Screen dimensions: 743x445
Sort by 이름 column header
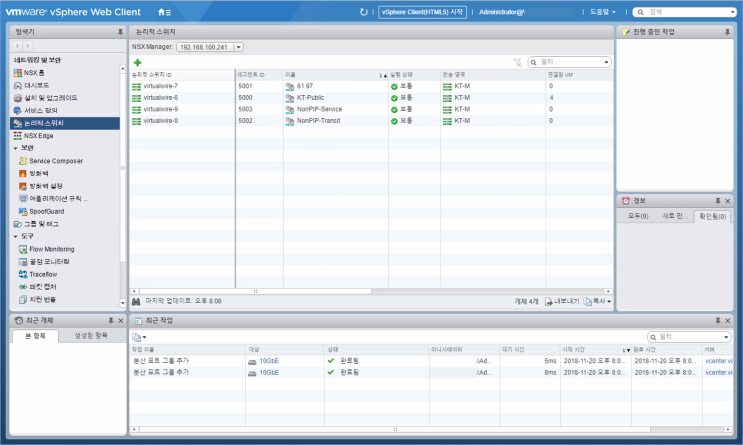point(335,75)
